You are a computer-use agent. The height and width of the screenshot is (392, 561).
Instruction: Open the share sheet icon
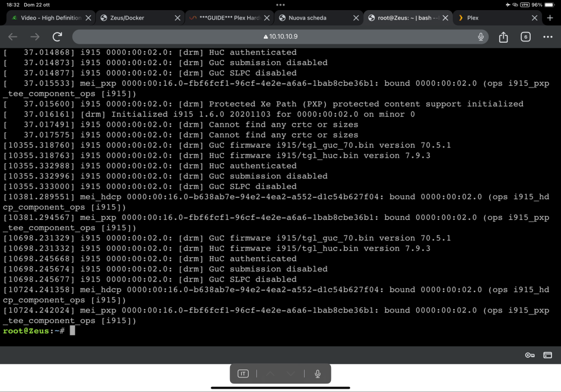pyautogui.click(x=503, y=36)
